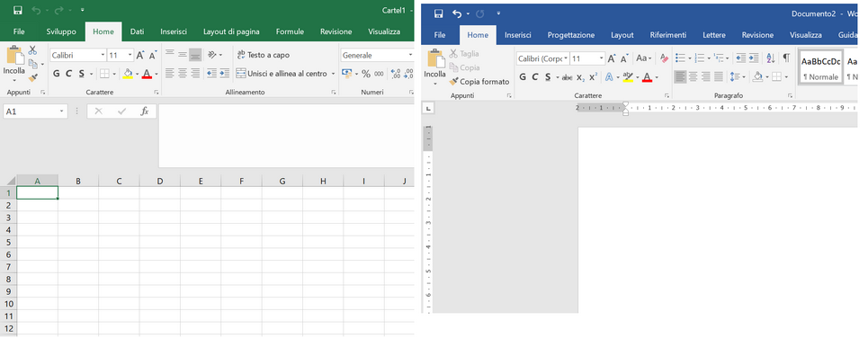
Task: Open the Excel font name Calibri dropdown
Action: click(103, 56)
